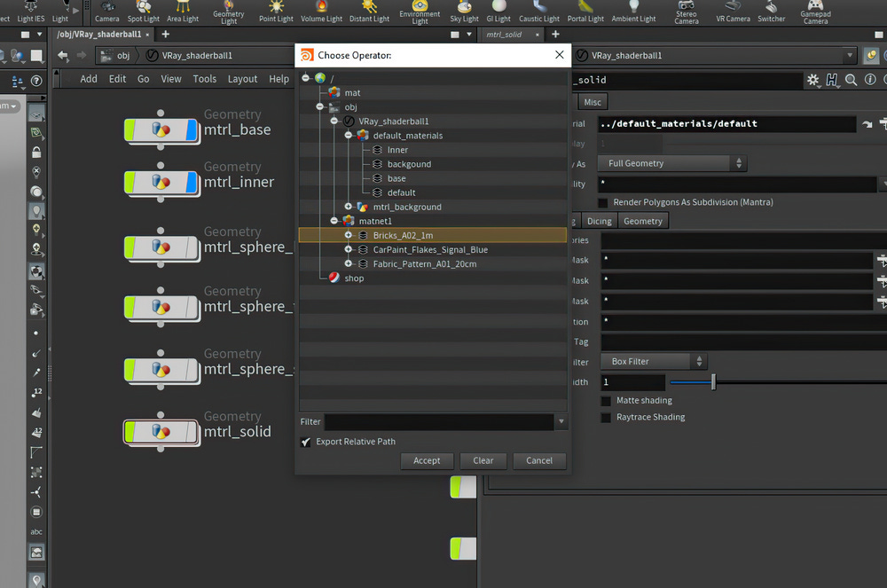Open the Layout menu in network editor
This screenshot has width=887, height=588.
(242, 79)
